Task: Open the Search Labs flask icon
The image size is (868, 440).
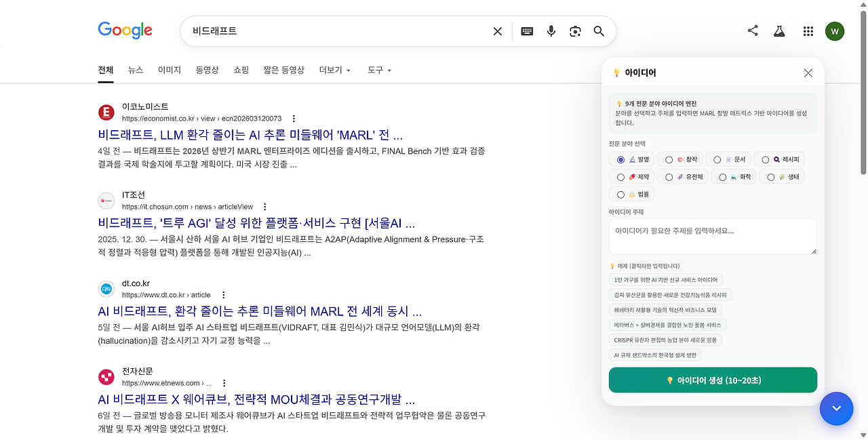Action: coord(778,31)
